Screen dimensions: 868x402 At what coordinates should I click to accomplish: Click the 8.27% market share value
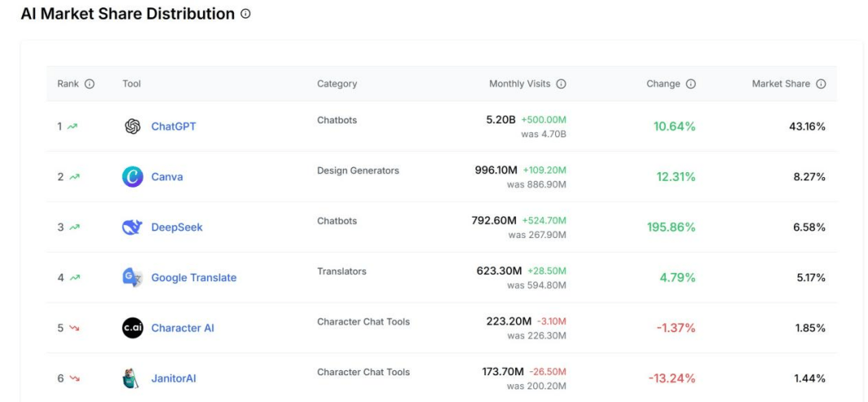tap(809, 177)
